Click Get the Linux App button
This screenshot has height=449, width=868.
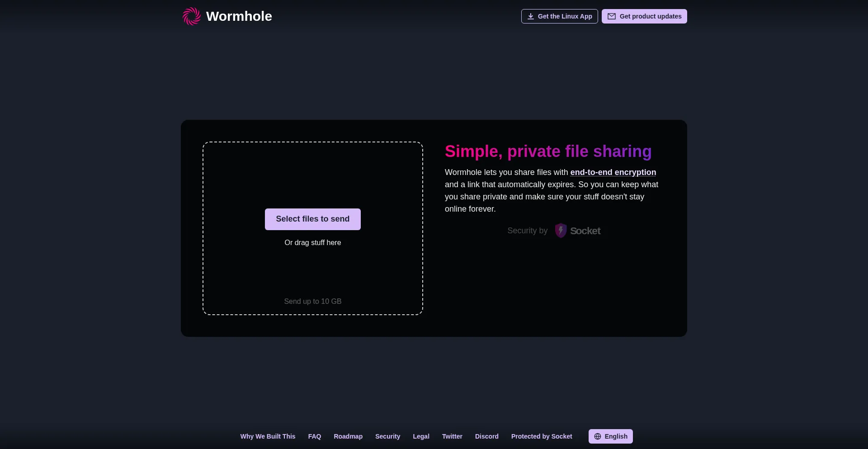[559, 16]
